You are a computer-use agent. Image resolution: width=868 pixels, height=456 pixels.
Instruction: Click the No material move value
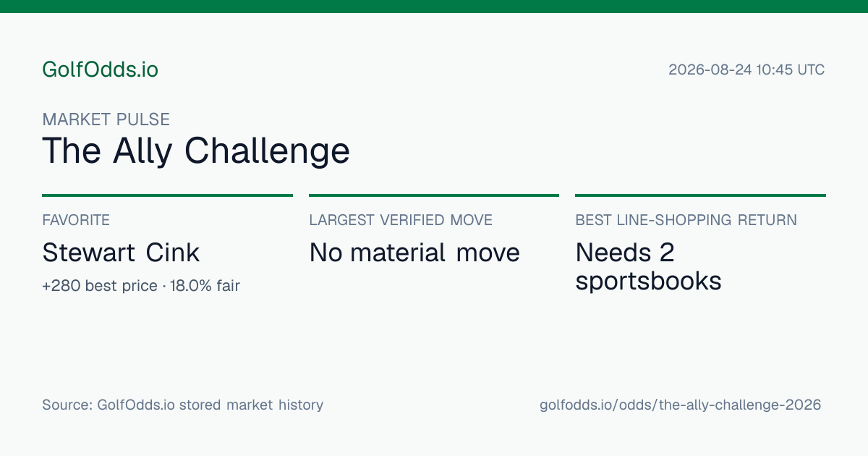coord(414,253)
